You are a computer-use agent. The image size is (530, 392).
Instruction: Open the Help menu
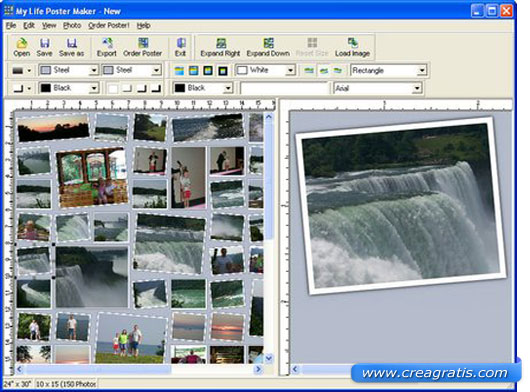point(143,25)
